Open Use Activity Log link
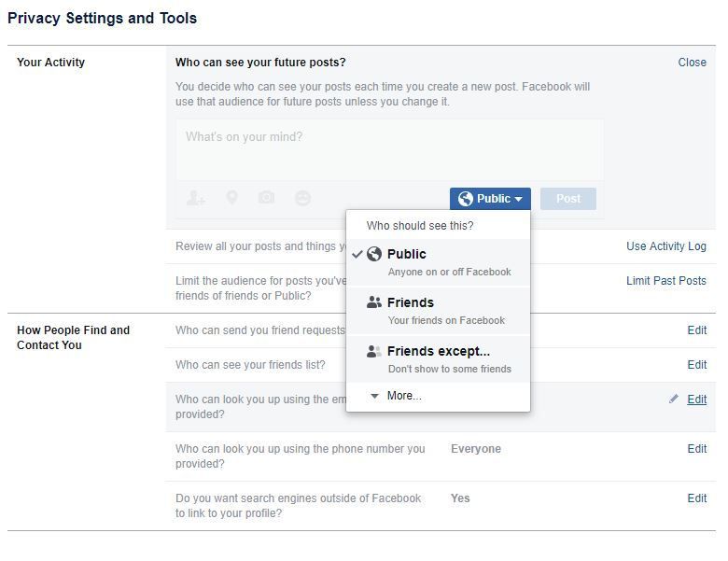 666,246
